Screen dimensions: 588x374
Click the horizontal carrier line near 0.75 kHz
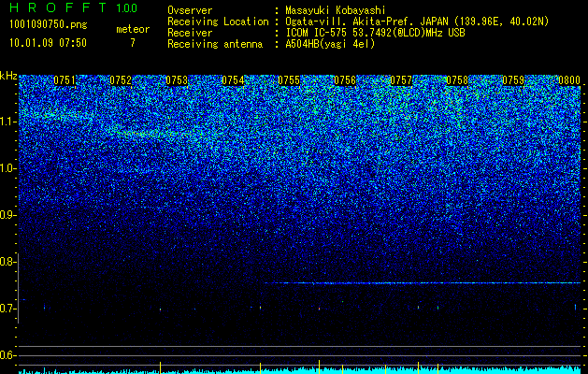pos(423,283)
